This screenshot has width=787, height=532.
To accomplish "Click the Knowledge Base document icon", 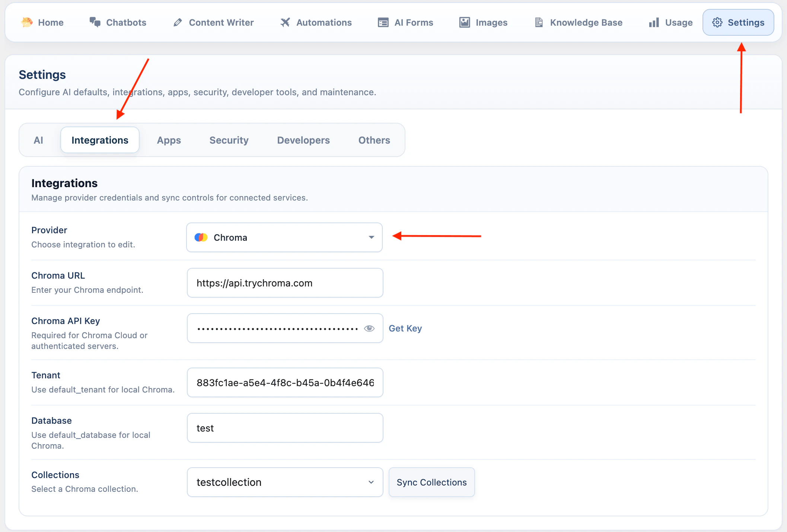I will pyautogui.click(x=539, y=22).
